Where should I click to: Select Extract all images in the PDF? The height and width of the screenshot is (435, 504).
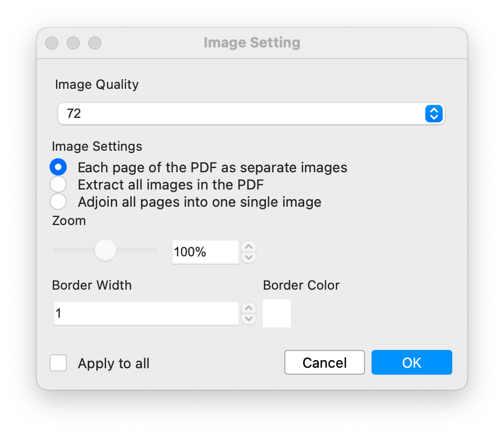(x=58, y=185)
